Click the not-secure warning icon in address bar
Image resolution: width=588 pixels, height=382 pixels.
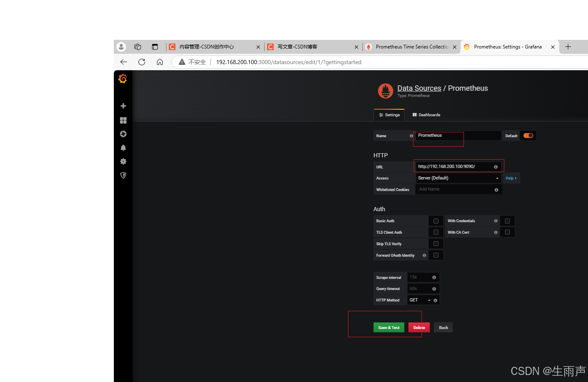[x=182, y=62]
